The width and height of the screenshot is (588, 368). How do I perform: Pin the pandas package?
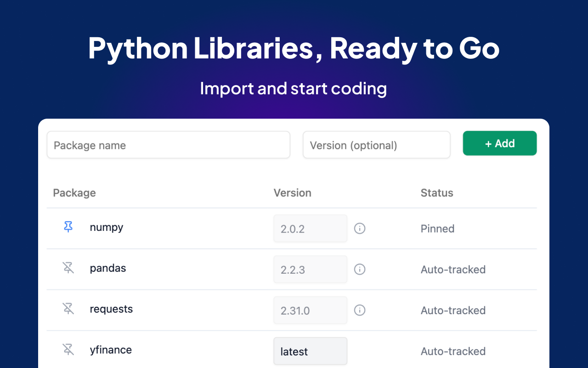(x=68, y=268)
